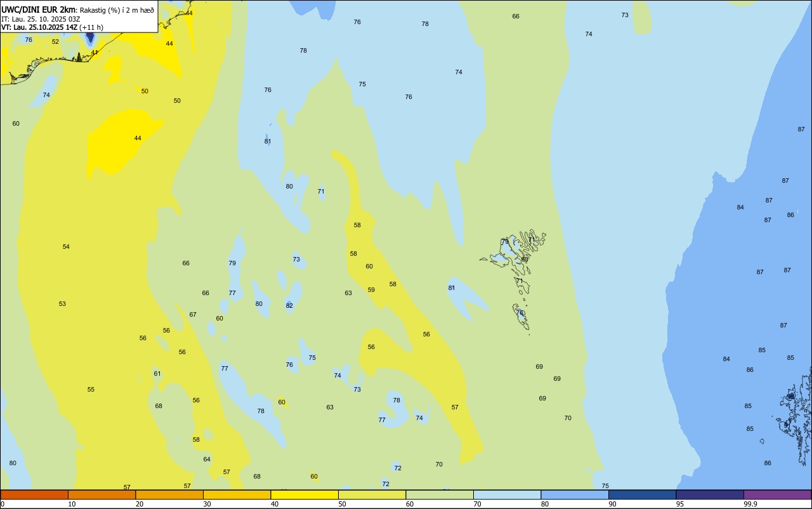Click the 'IT: Lau. 25. 10. 2025 03Z' line
812x509 pixels.
(x=41, y=18)
